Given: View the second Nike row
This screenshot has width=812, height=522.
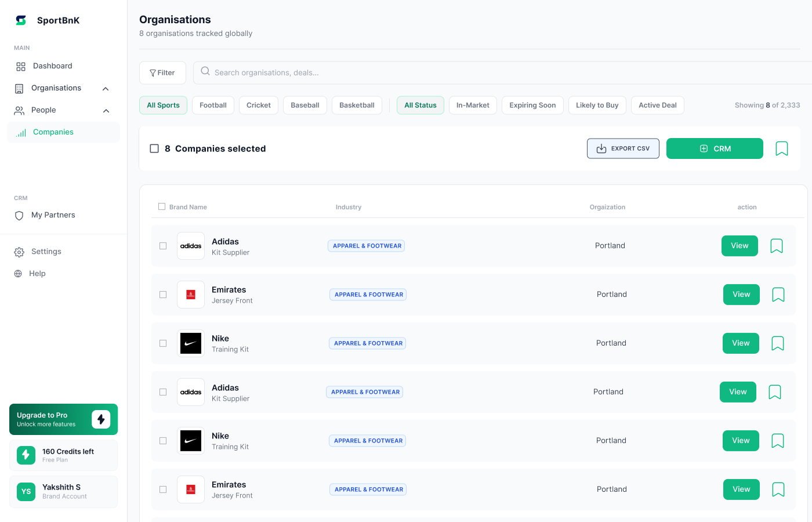Looking at the screenshot, I should [x=741, y=441].
